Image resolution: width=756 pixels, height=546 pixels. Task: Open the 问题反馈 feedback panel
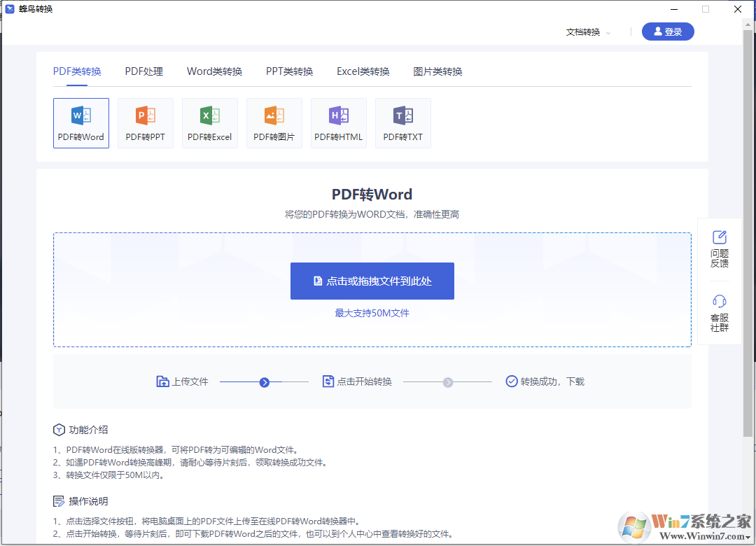(x=719, y=249)
